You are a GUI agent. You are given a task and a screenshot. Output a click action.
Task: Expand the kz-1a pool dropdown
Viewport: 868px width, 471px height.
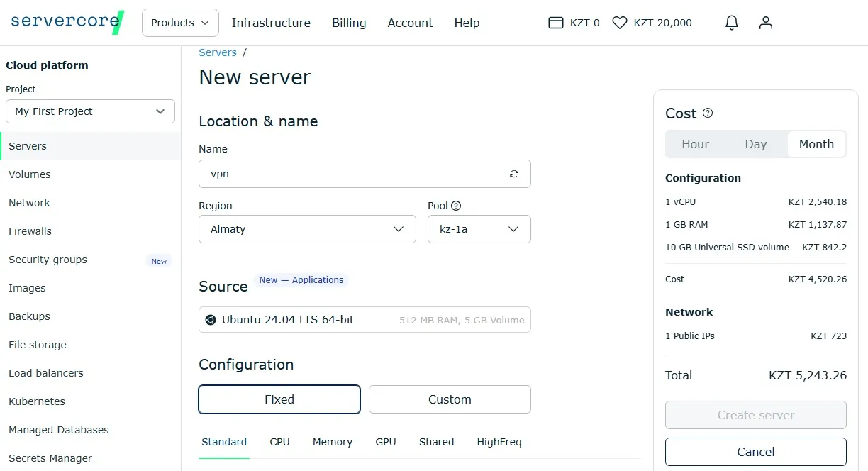pyautogui.click(x=479, y=229)
